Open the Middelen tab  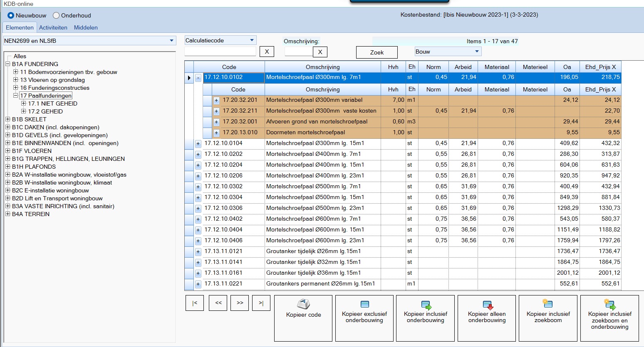86,27
